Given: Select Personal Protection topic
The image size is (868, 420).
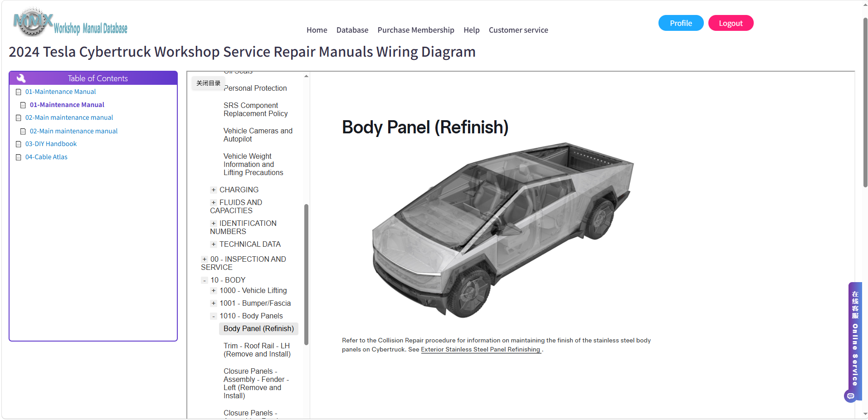Looking at the screenshot, I should (255, 88).
